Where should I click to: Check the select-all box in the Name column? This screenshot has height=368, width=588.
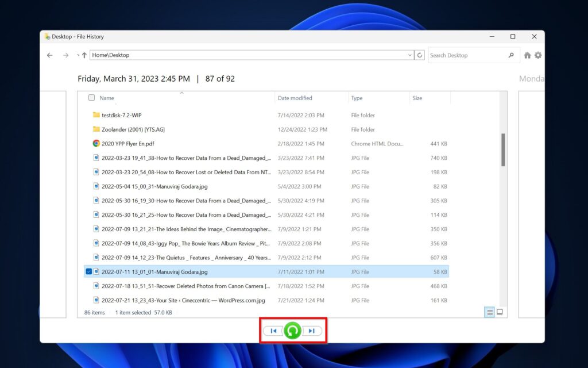pyautogui.click(x=91, y=98)
